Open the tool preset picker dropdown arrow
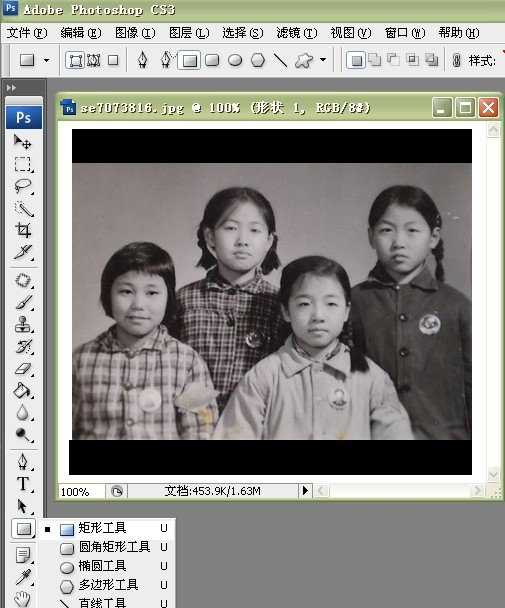The height and width of the screenshot is (608, 505). point(47,60)
